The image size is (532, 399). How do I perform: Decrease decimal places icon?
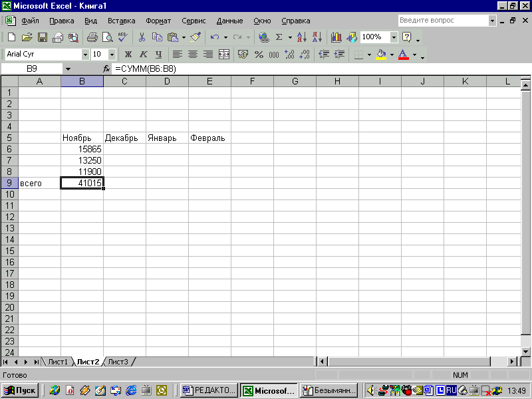[x=305, y=55]
